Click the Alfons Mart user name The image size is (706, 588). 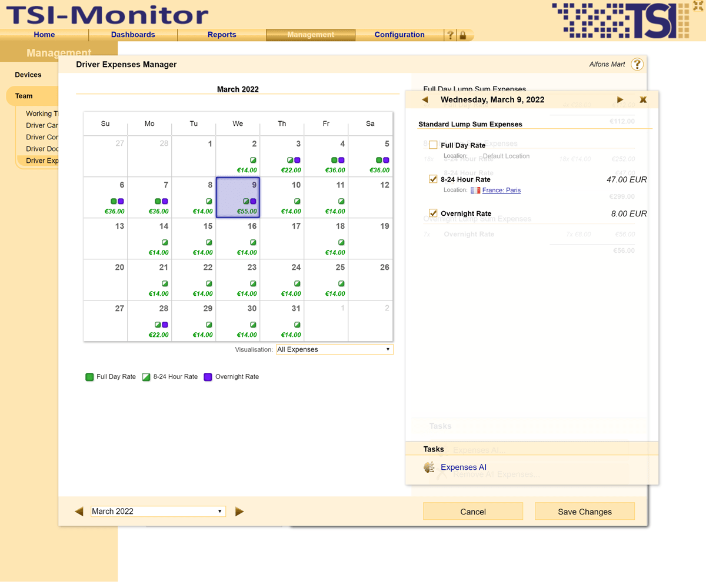pos(607,64)
